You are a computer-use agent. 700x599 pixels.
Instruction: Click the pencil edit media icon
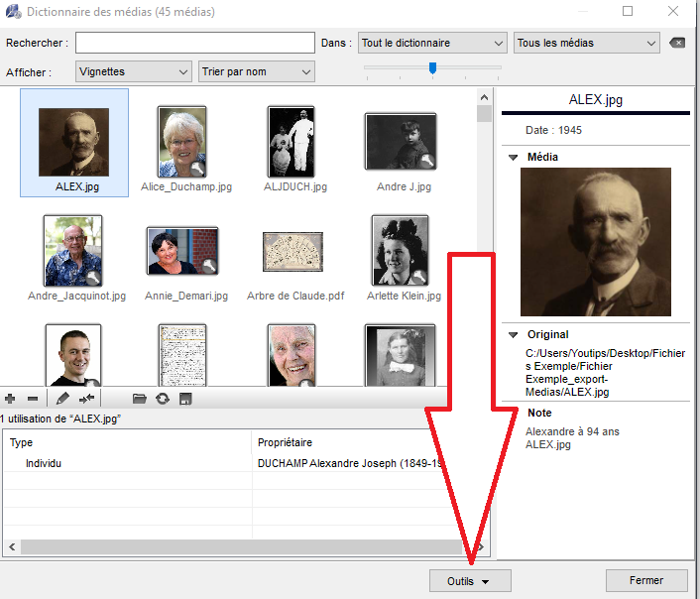[63, 399]
